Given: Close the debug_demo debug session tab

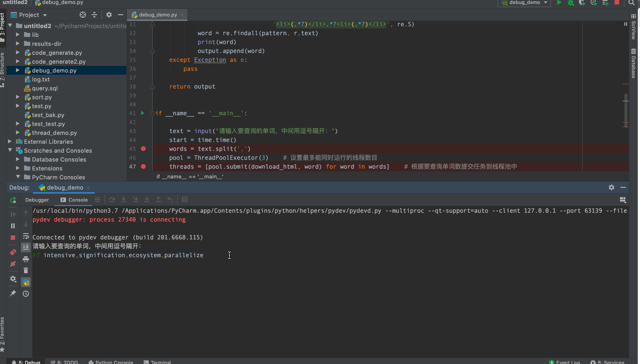Looking at the screenshot, I should pos(88,188).
